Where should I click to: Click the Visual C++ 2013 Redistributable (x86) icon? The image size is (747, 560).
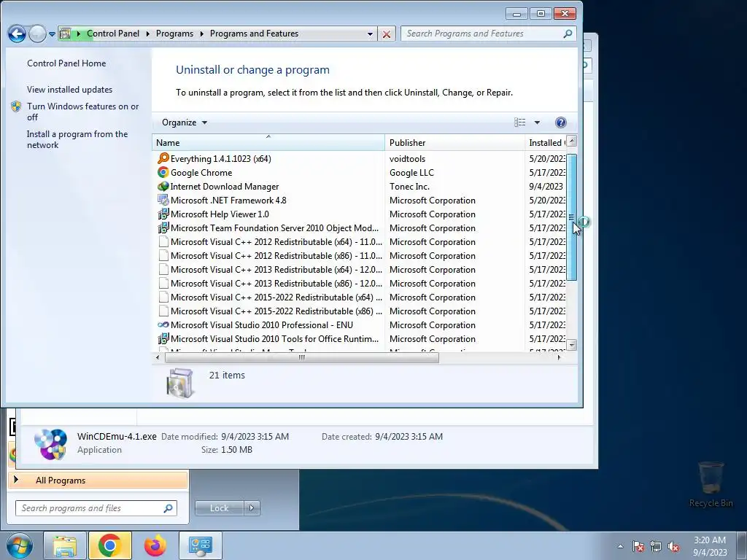[x=163, y=283]
